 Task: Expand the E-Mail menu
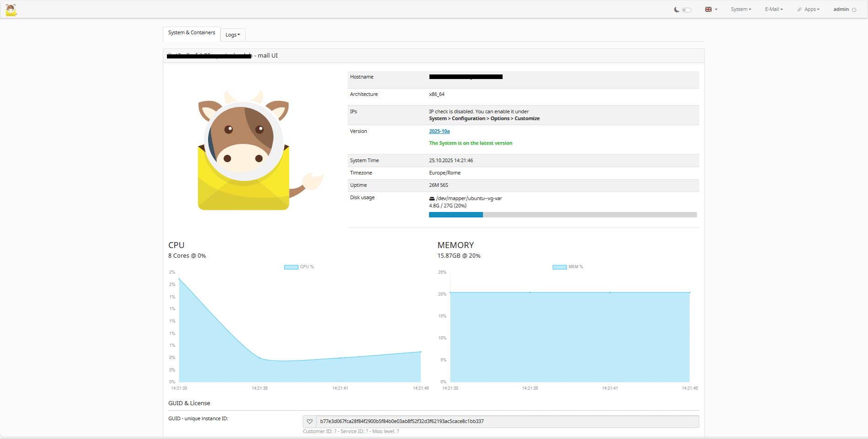(x=773, y=10)
